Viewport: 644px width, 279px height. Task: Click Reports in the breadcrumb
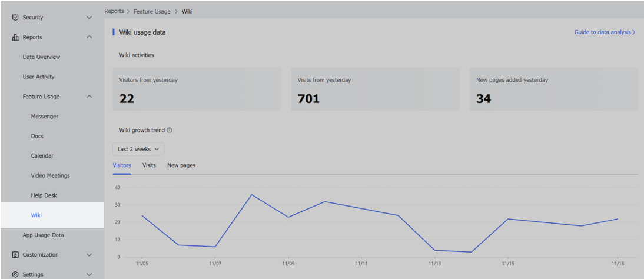[x=114, y=11]
